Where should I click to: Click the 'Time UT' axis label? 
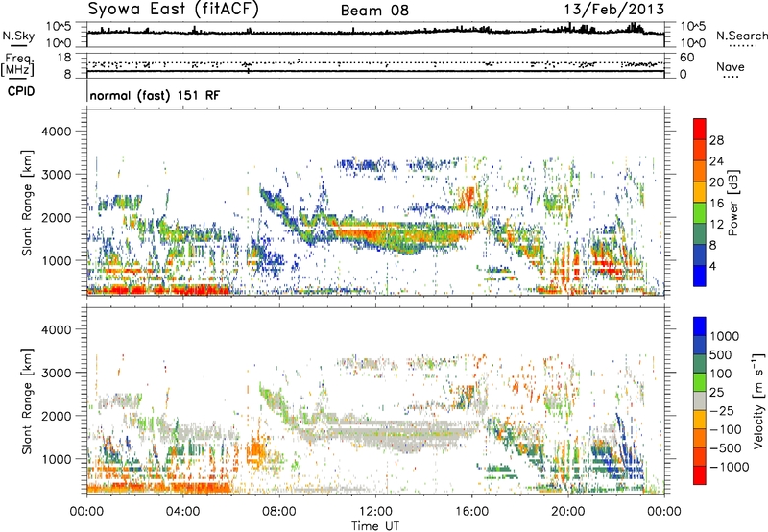375,526
